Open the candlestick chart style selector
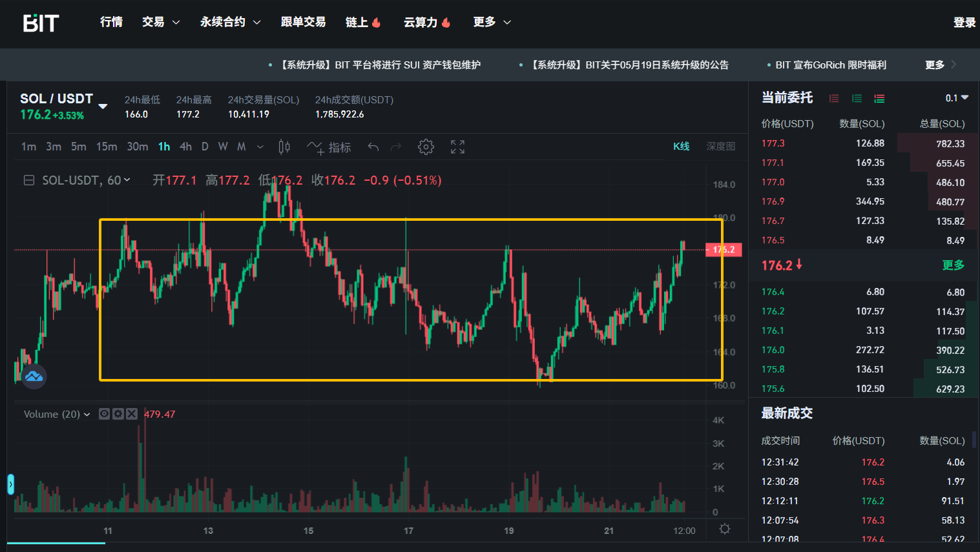980x552 pixels. [284, 147]
